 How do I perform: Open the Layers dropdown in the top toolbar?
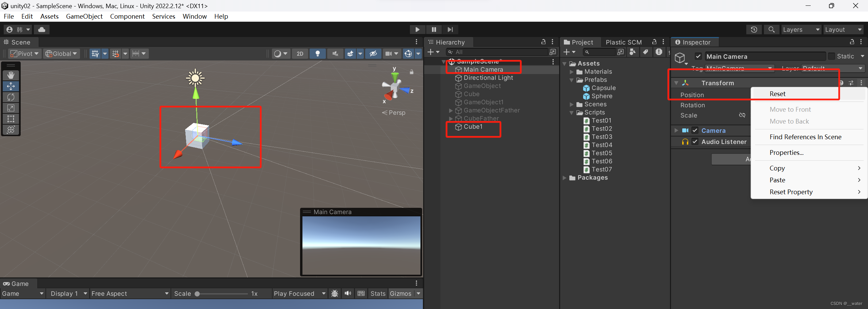pyautogui.click(x=801, y=30)
